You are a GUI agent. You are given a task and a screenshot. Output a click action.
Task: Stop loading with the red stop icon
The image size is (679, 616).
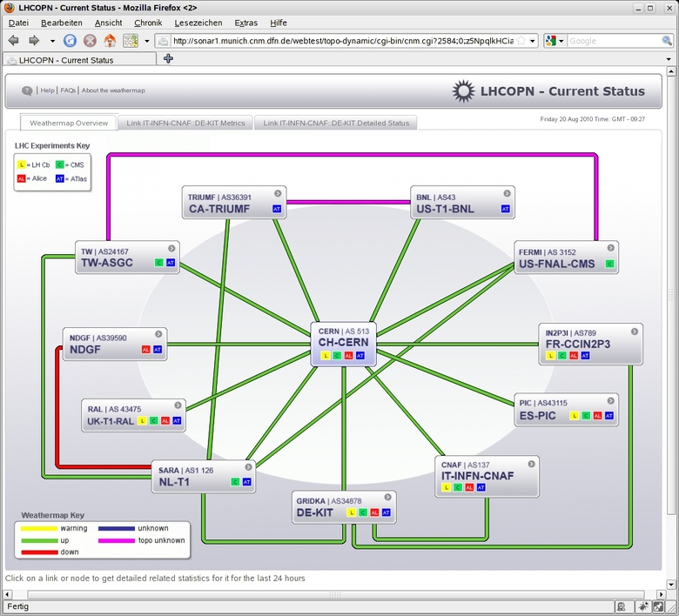[90, 41]
